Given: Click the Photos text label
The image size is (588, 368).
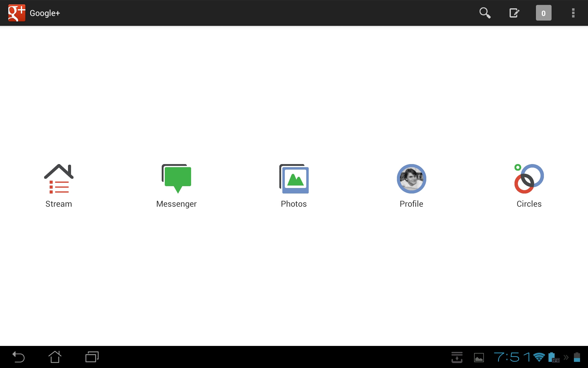Looking at the screenshot, I should [294, 204].
